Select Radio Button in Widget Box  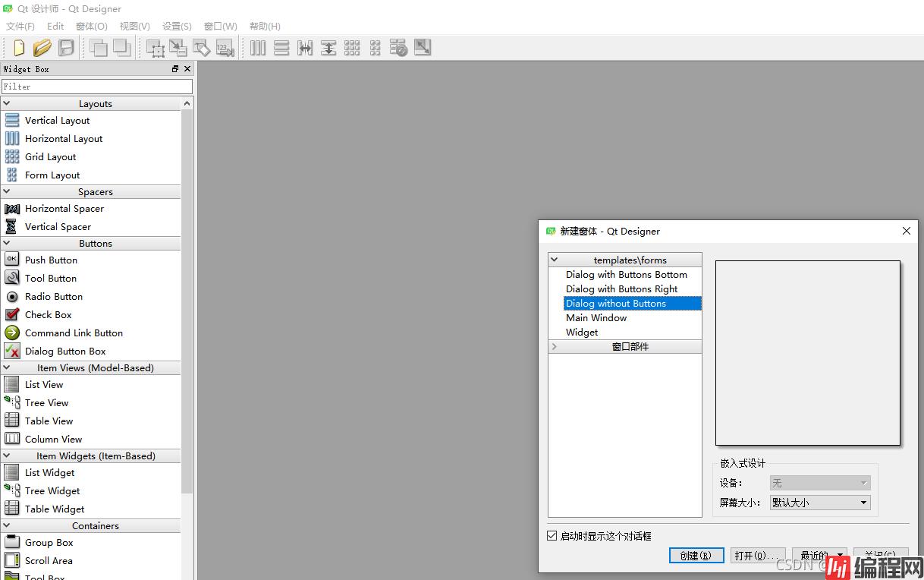click(x=53, y=297)
